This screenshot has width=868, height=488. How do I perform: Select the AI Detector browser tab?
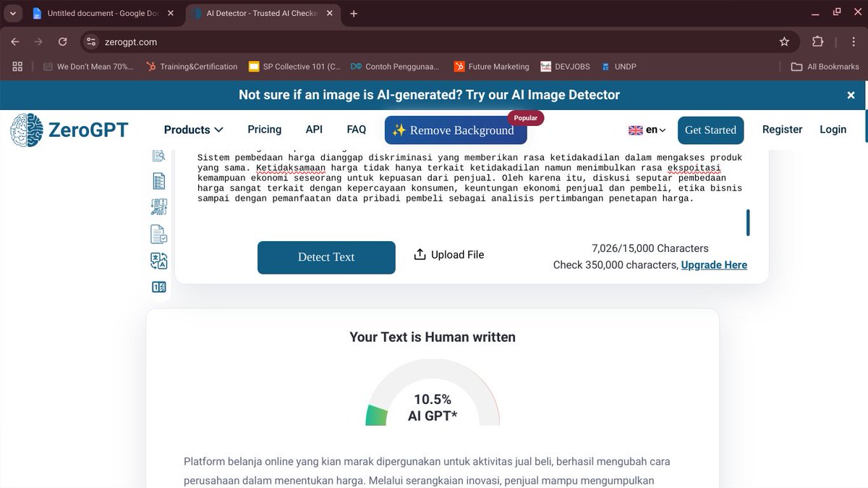click(263, 13)
